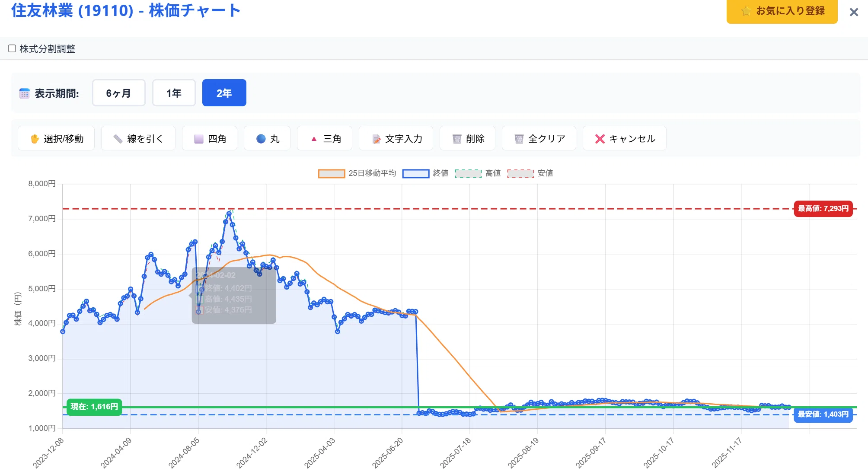Switch display period to 1年
Screen dimensions: 868x475
174,92
